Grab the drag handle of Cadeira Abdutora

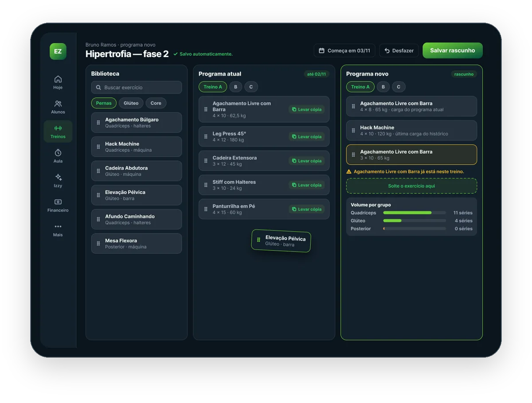coord(98,171)
